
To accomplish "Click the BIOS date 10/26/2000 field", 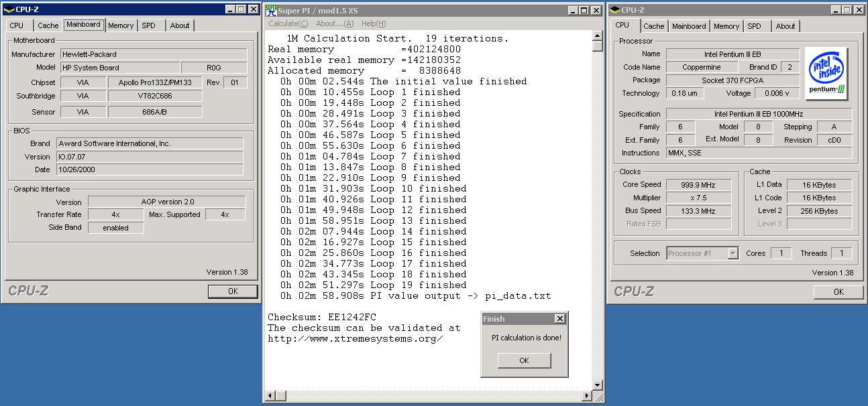I will [x=150, y=170].
